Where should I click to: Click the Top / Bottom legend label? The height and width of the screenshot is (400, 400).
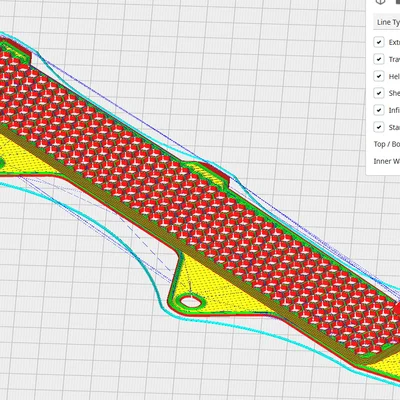387,144
